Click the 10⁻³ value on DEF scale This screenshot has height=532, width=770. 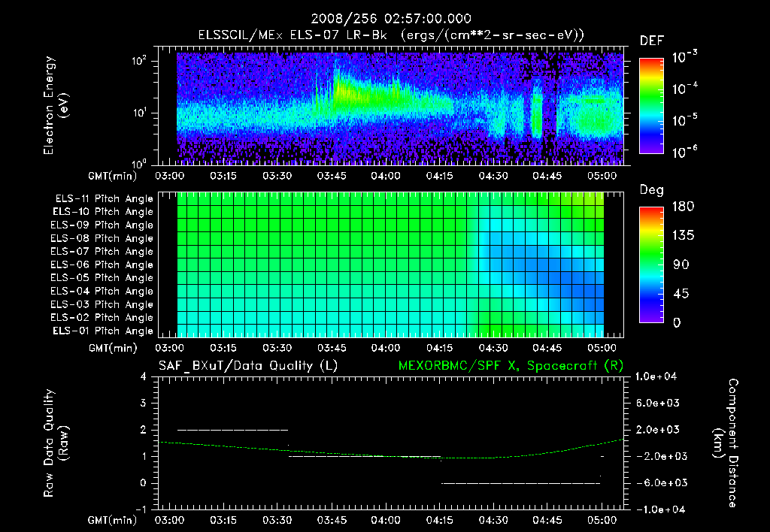coord(684,56)
